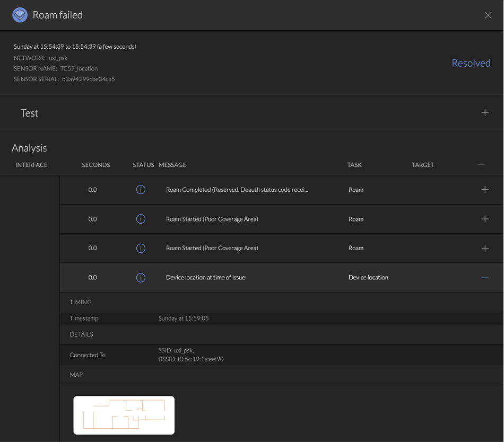The height and width of the screenshot is (442, 504).
Task: Click the sensor name TC57_location
Action: (x=79, y=68)
